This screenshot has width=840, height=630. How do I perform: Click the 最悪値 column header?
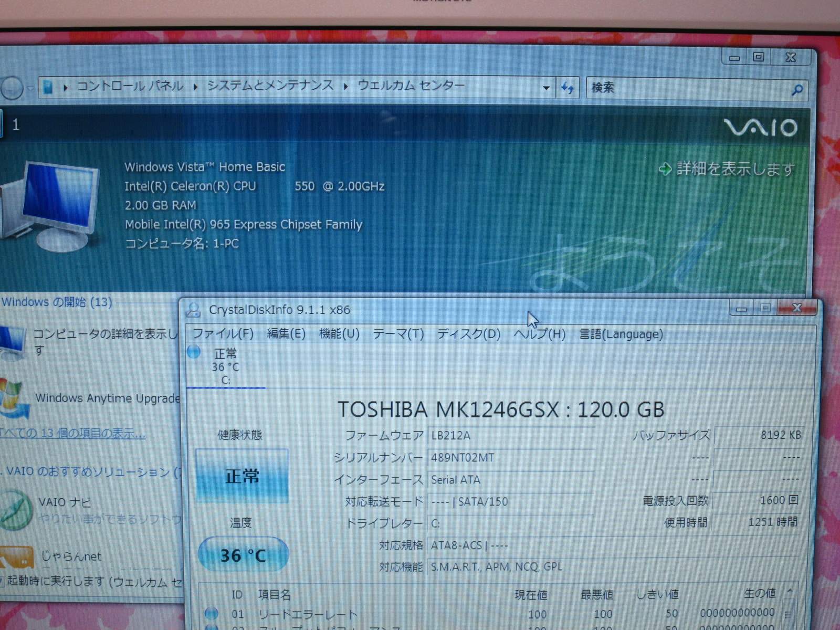tap(597, 594)
